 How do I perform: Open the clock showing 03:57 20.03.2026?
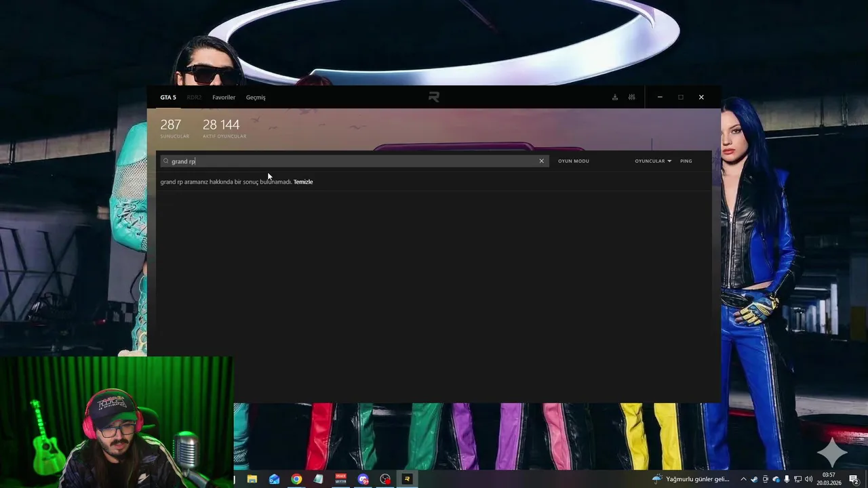pos(829,479)
